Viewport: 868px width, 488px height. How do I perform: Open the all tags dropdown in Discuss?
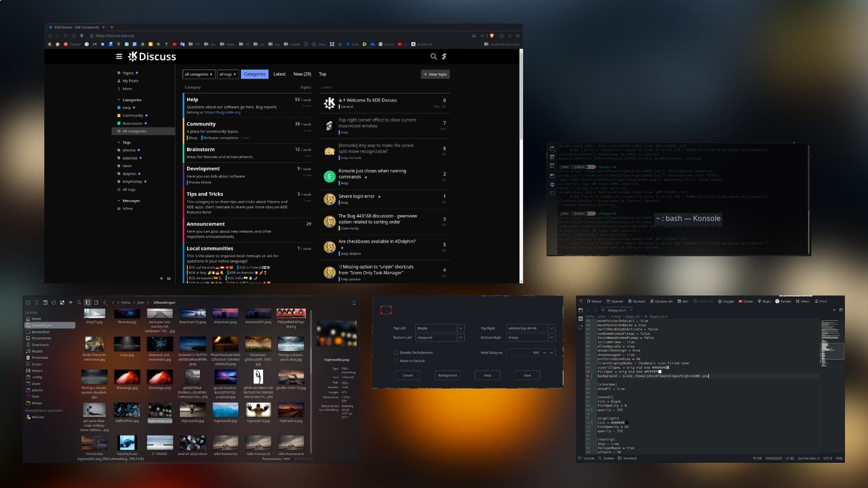(227, 74)
